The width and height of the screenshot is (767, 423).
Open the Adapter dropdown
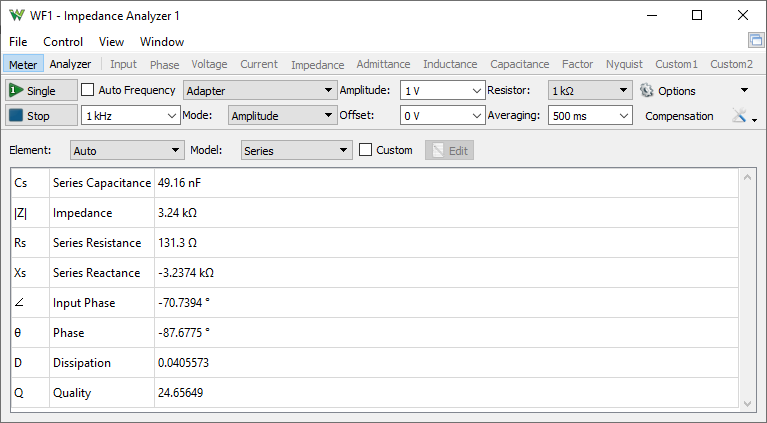click(x=260, y=90)
